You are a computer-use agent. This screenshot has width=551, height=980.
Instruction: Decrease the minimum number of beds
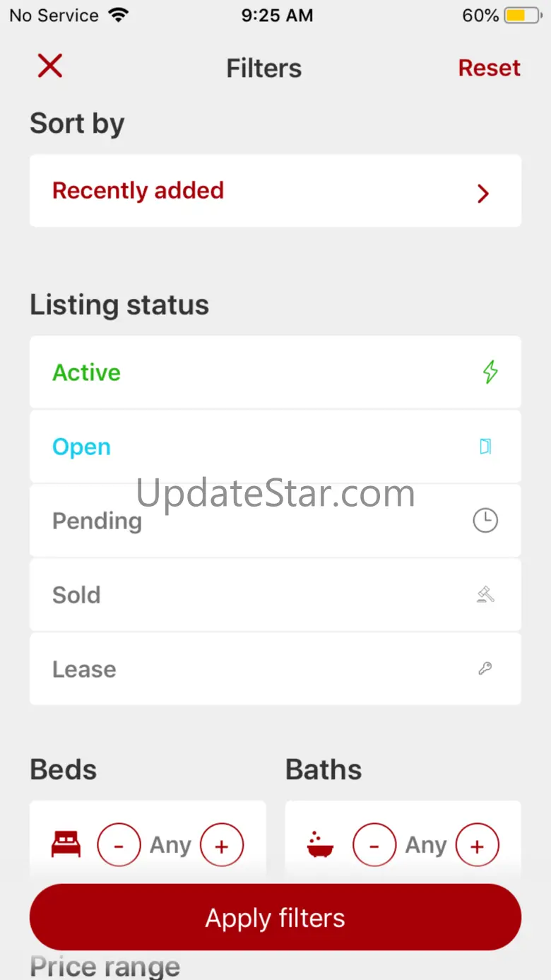(x=119, y=844)
